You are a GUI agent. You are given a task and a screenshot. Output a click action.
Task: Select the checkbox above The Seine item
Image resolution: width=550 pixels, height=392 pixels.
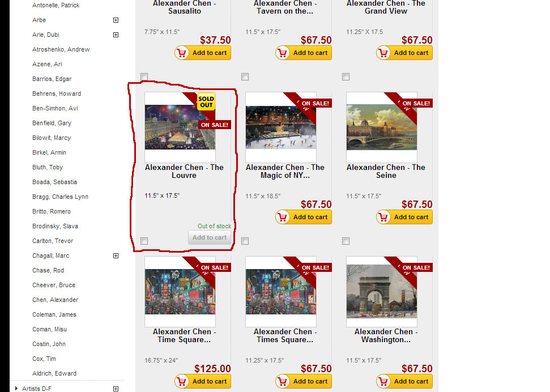(346, 77)
